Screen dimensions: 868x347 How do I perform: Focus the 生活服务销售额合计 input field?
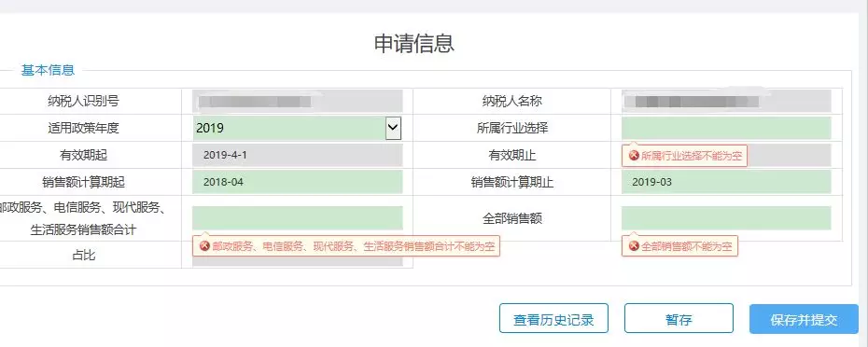pos(298,218)
